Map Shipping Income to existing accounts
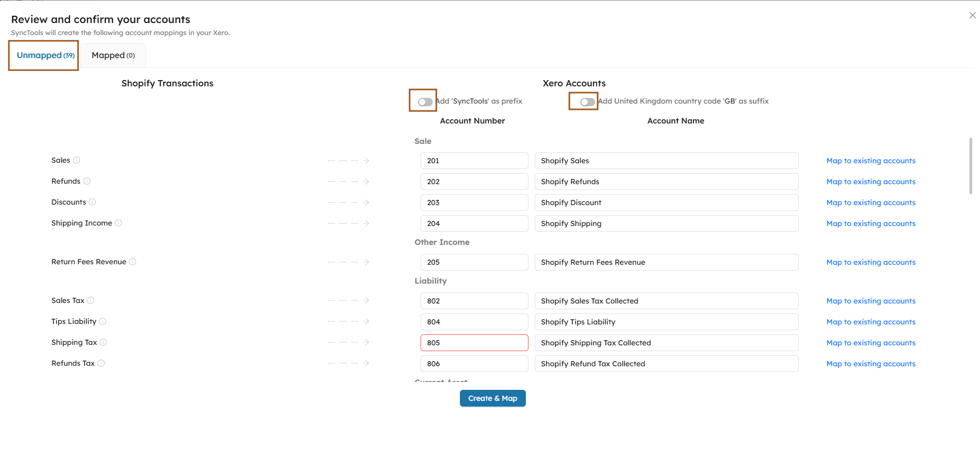This screenshot has height=461, width=980. pos(871,223)
